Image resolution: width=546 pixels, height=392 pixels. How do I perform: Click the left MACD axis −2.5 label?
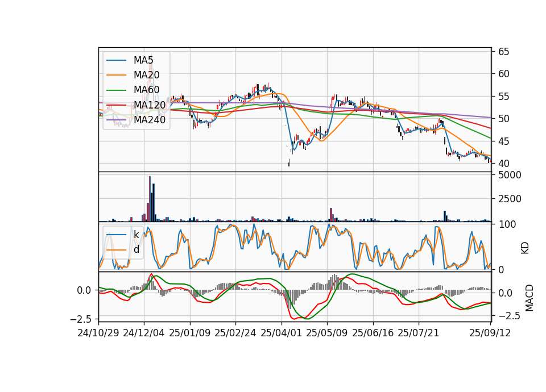81,319
